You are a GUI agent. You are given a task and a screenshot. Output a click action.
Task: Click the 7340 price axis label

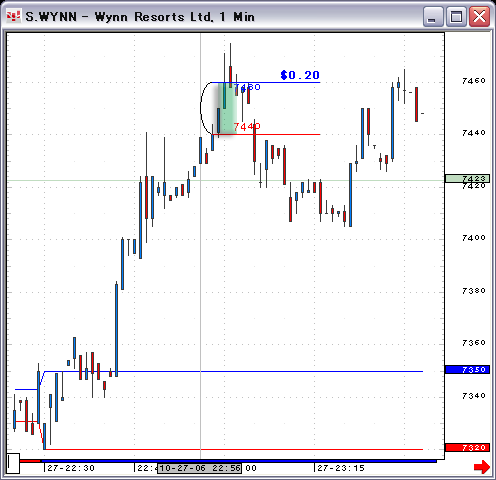tap(474, 396)
